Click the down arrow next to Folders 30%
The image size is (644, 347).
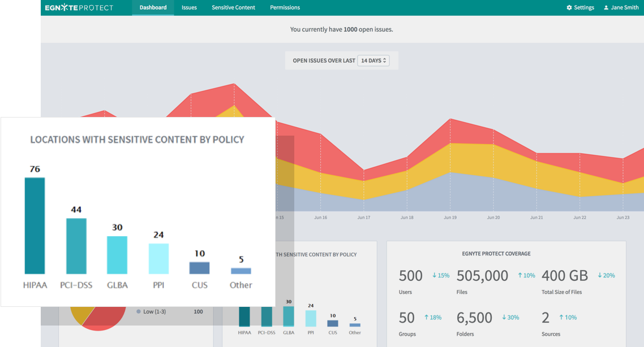pos(504,318)
